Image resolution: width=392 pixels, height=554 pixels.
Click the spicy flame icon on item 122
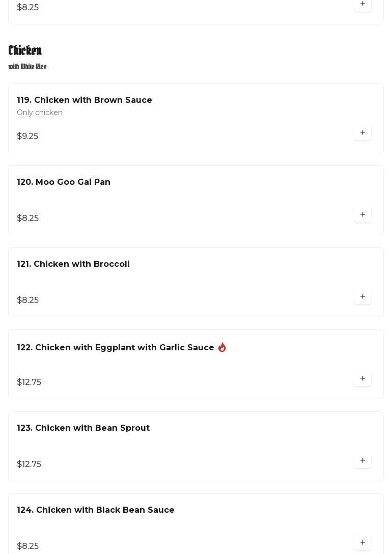[222, 347]
